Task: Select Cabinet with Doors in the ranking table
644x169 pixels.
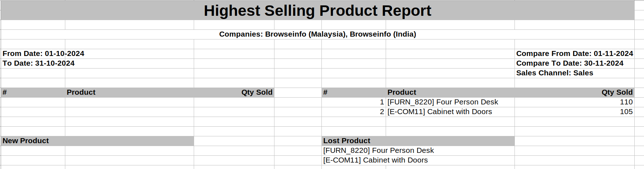Action: coord(440,112)
